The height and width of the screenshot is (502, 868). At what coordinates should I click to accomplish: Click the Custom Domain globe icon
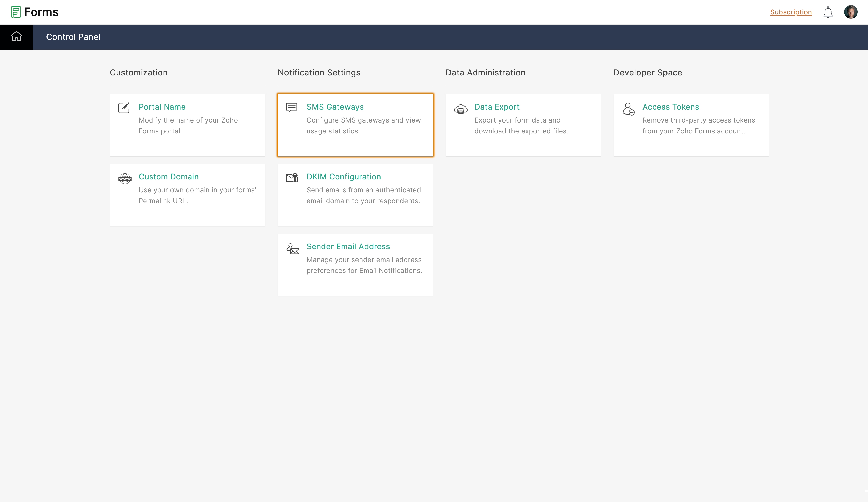(x=125, y=179)
